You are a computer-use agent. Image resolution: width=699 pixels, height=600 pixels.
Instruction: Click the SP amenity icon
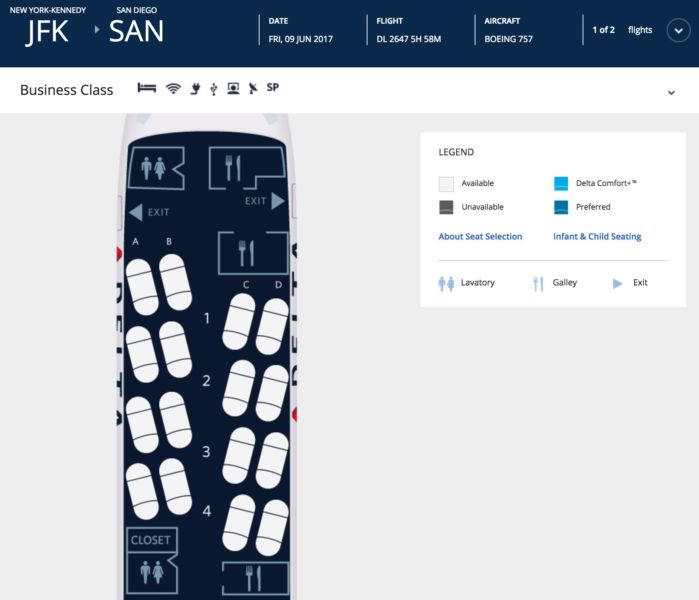tap(273, 88)
